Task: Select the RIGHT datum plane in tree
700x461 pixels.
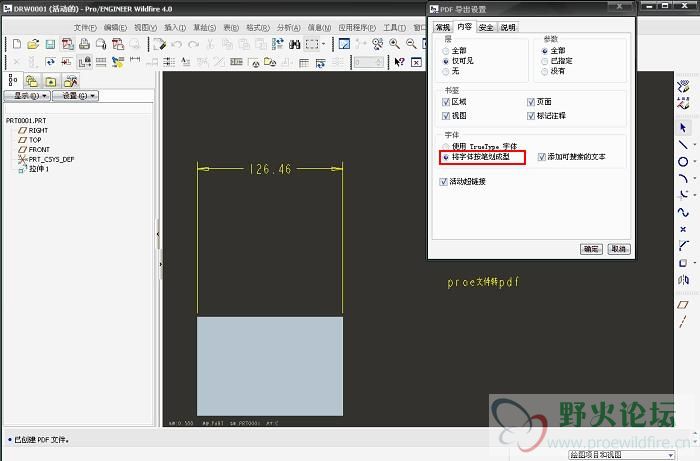Action: 38,130
